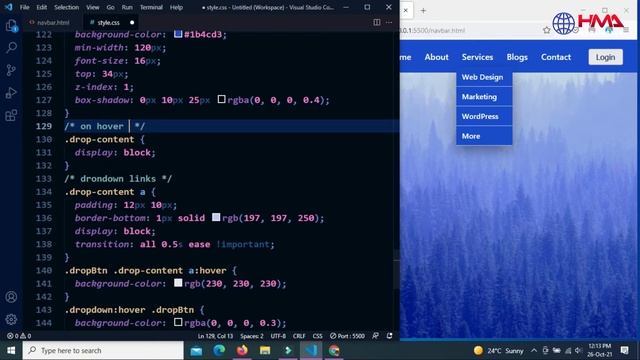Open editor More Actions ellipsis

click(389, 22)
